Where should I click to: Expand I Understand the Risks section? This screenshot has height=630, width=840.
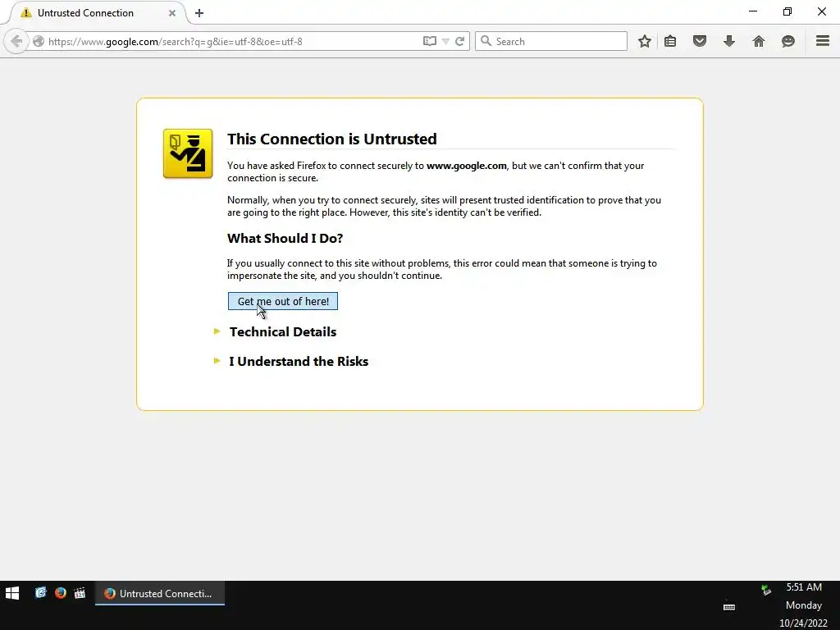point(299,361)
